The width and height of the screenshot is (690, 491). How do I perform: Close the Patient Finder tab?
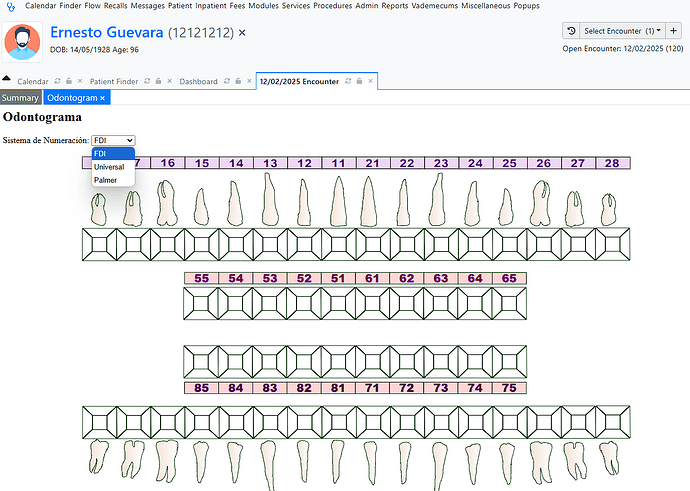pos(169,81)
